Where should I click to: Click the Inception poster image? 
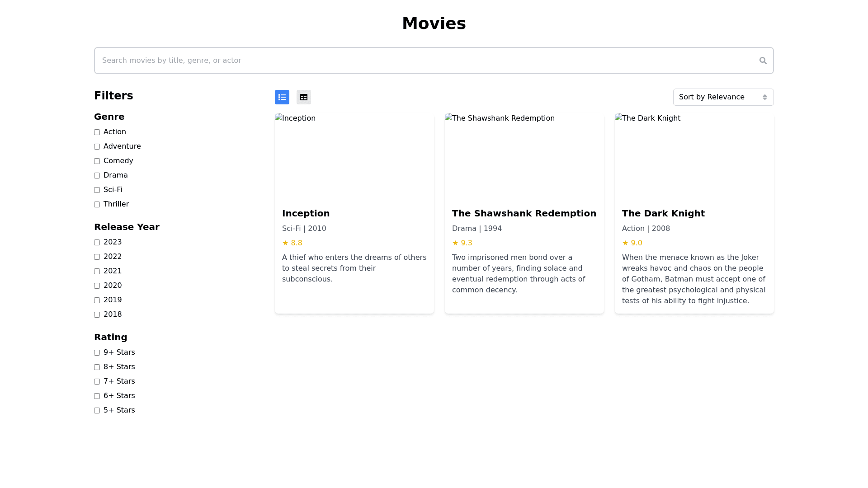354,156
